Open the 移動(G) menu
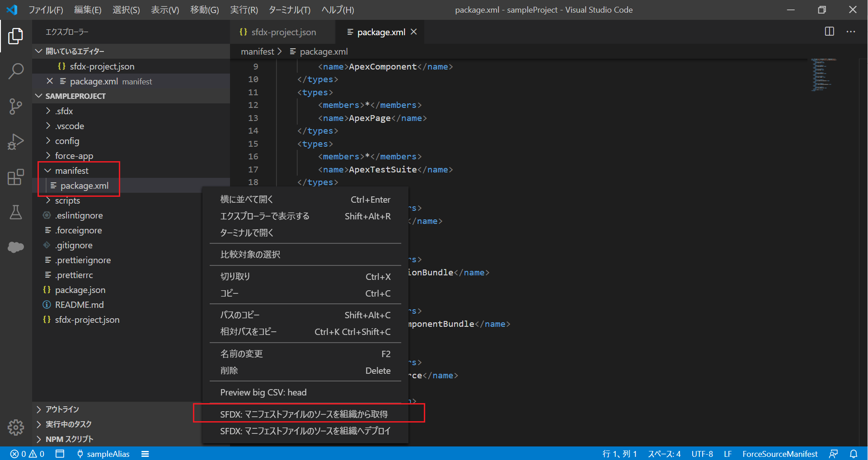 pos(204,9)
